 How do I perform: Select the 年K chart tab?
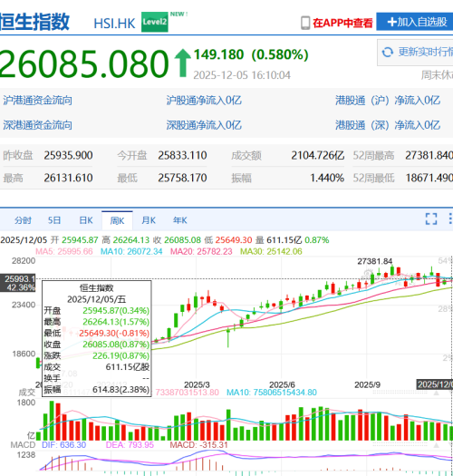pyautogui.click(x=180, y=220)
